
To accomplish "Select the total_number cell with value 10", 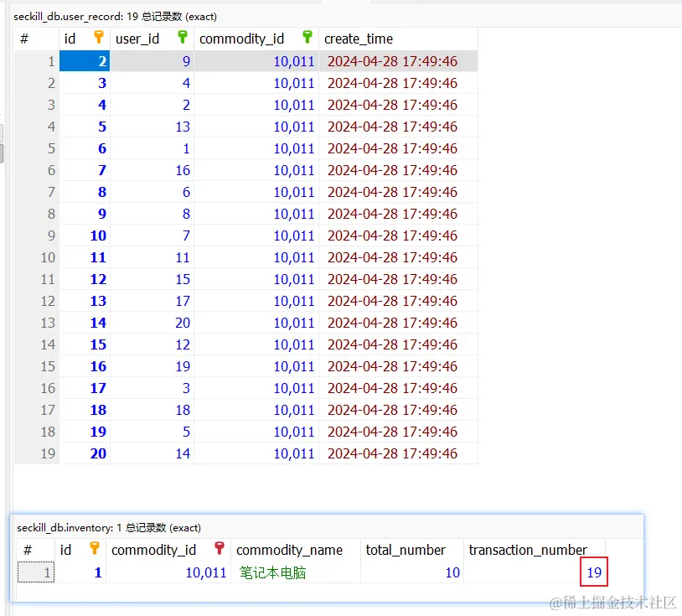I will pyautogui.click(x=412, y=572).
